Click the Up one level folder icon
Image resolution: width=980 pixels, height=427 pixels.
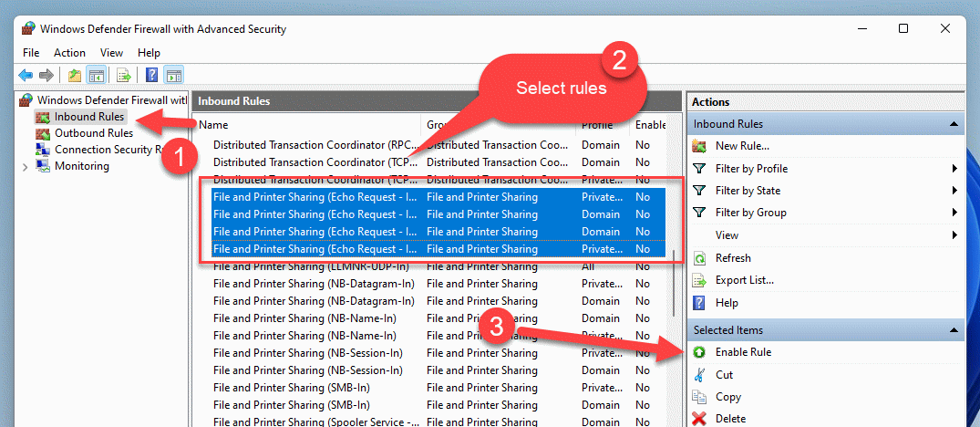coord(75,76)
